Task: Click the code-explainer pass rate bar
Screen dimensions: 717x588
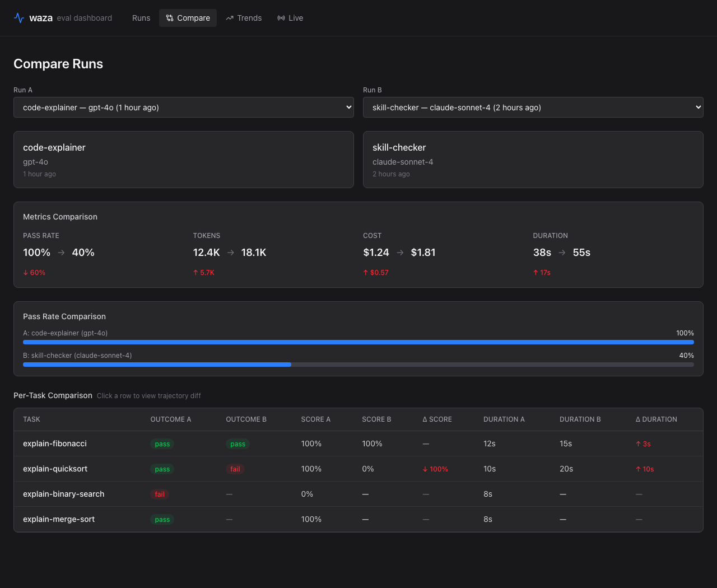Action: [x=358, y=342]
